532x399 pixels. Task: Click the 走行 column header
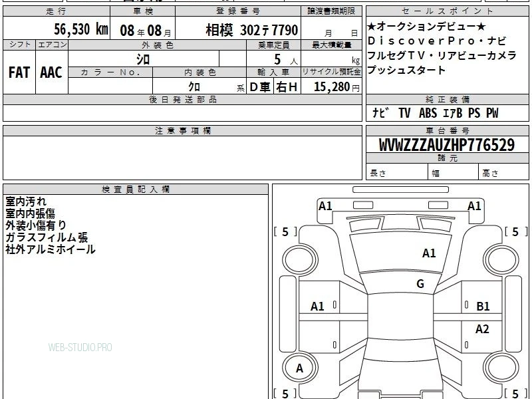point(57,11)
